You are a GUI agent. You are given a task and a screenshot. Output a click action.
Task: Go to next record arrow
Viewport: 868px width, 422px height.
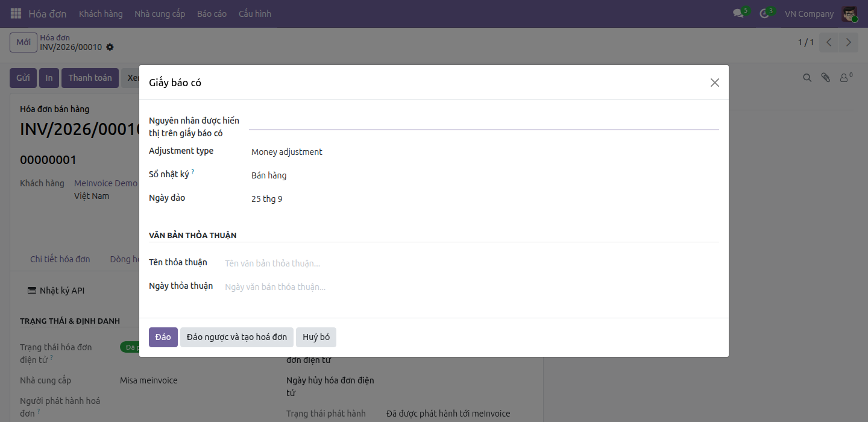[x=849, y=42]
